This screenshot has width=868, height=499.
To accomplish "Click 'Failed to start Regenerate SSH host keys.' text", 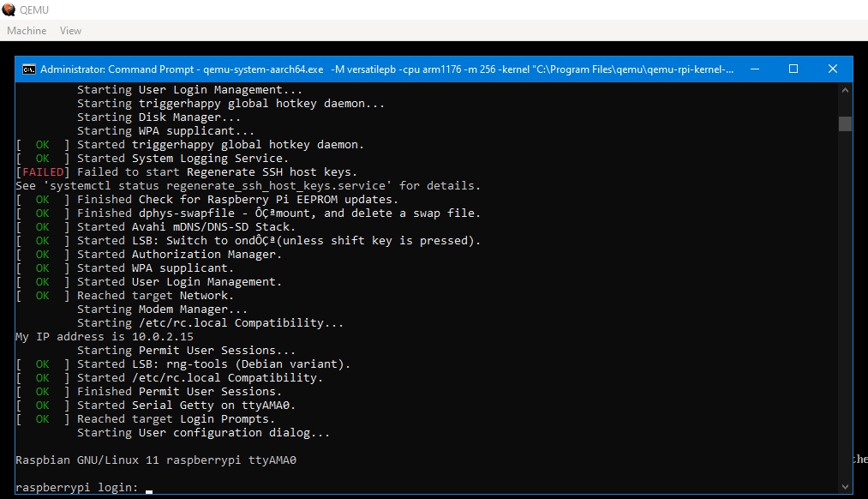I will pos(217,172).
